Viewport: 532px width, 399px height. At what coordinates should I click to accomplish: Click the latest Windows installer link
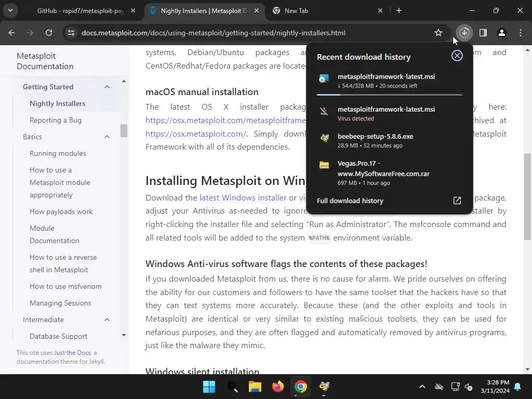[243, 198]
